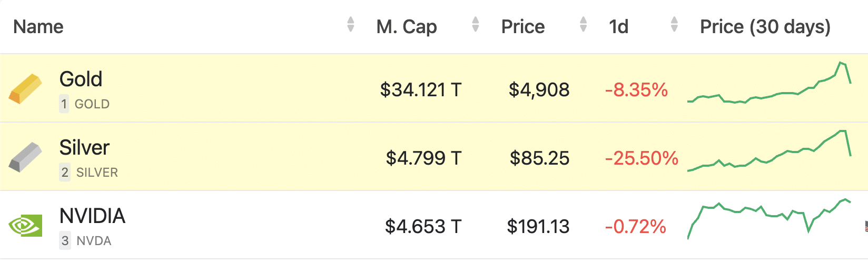Click the Name column header

[x=38, y=27]
